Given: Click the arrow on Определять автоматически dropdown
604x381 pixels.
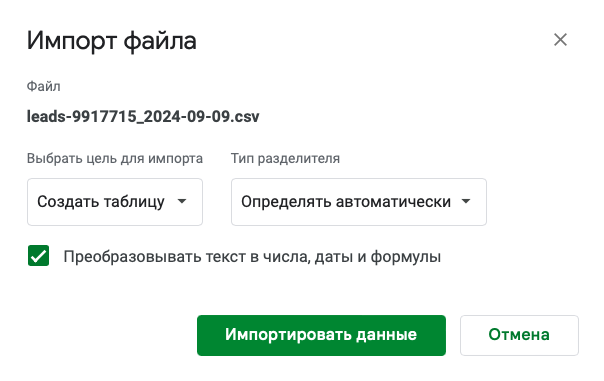Looking at the screenshot, I should 466,201.
